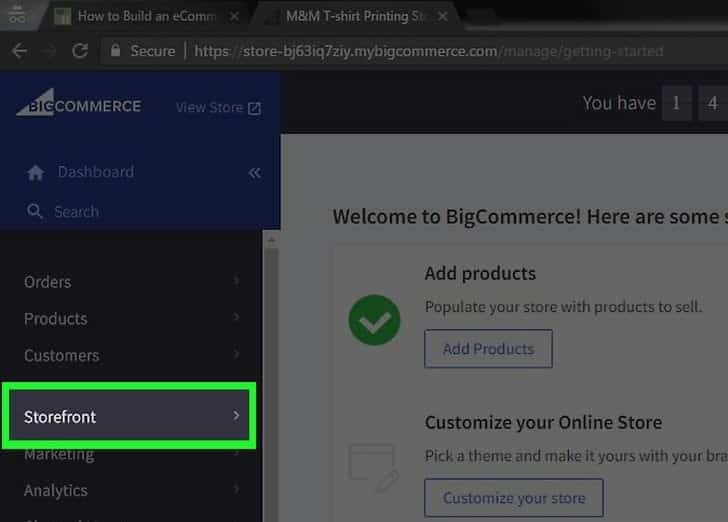728x522 pixels.
Task: Click the Add Products button
Action: click(488, 349)
